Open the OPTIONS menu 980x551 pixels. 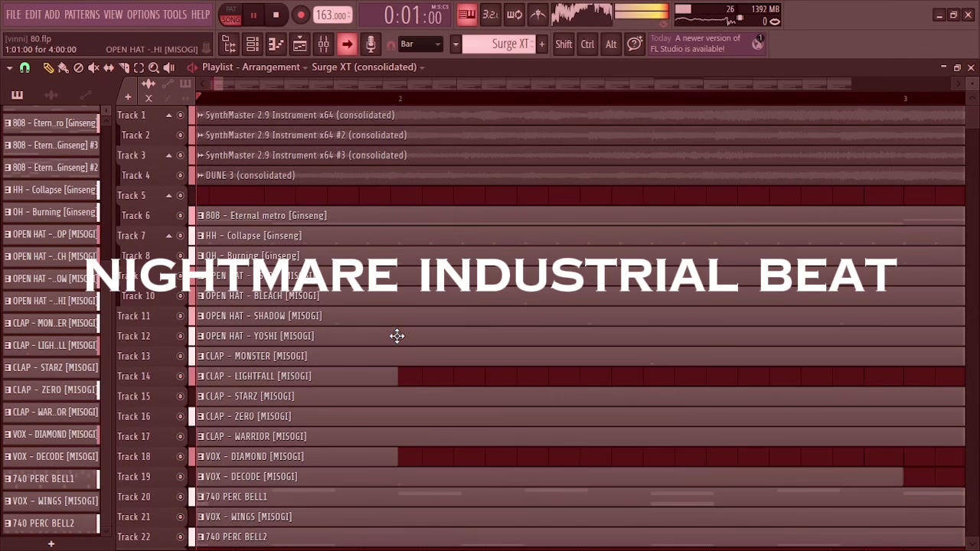click(143, 15)
